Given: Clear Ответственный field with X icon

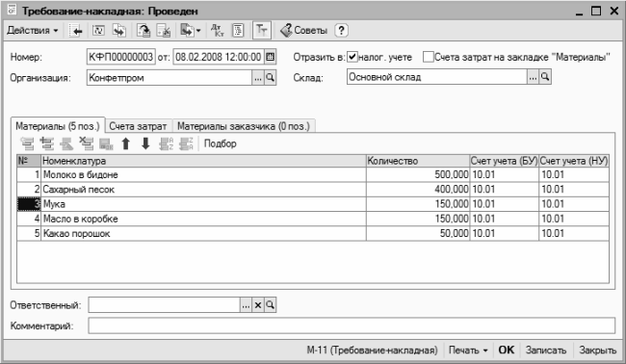Looking at the screenshot, I should coord(258,305).
